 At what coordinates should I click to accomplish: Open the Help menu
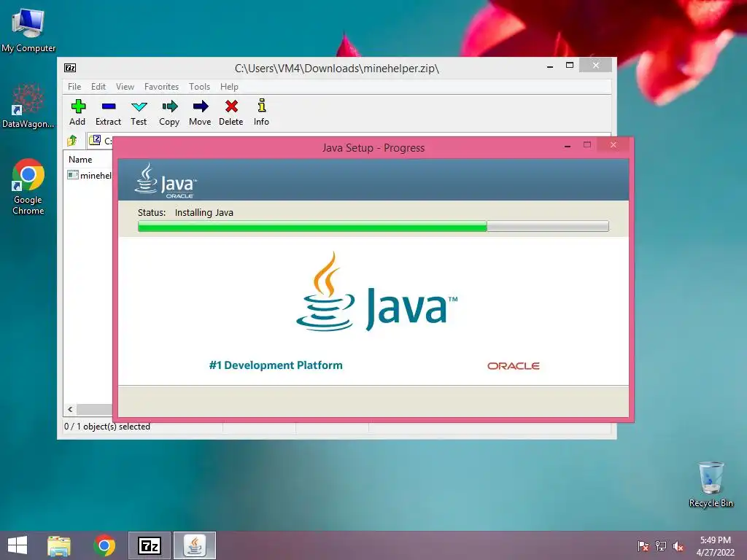tap(229, 87)
